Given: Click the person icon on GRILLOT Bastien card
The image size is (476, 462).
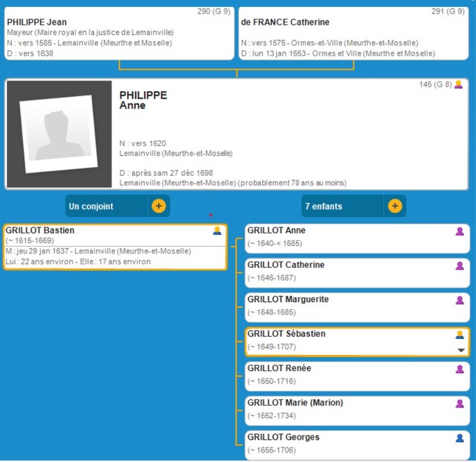Looking at the screenshot, I should (217, 231).
